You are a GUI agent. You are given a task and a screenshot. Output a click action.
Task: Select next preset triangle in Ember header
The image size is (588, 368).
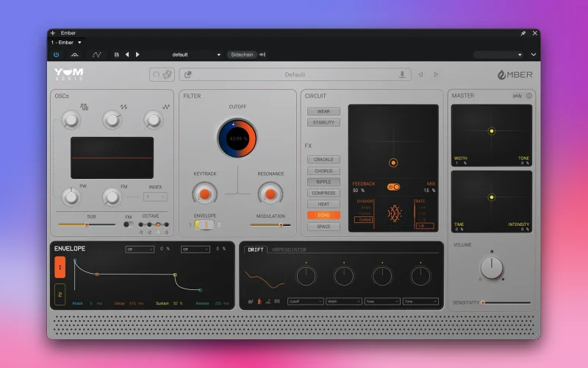(436, 74)
